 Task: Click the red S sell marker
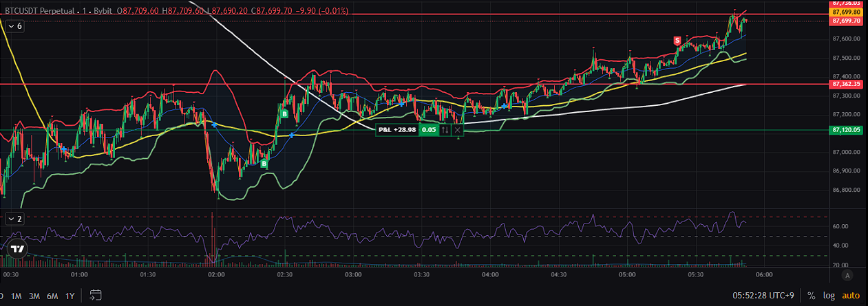point(677,41)
